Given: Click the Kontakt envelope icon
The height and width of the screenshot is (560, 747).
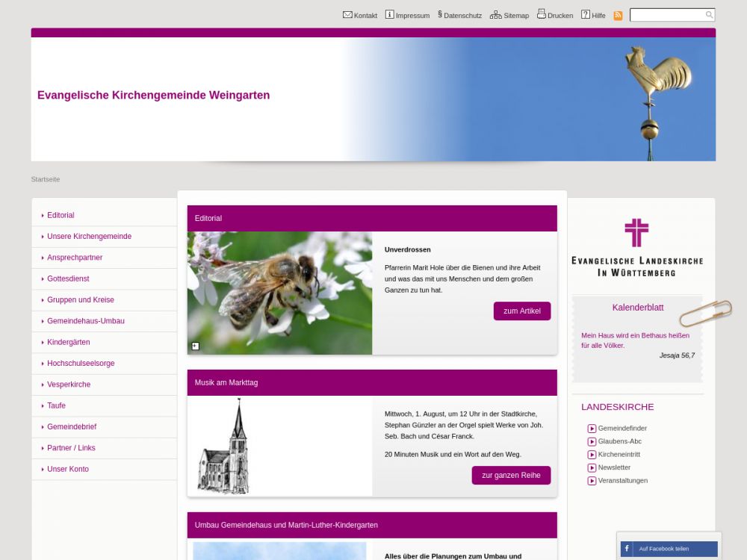Looking at the screenshot, I should pos(347,15).
